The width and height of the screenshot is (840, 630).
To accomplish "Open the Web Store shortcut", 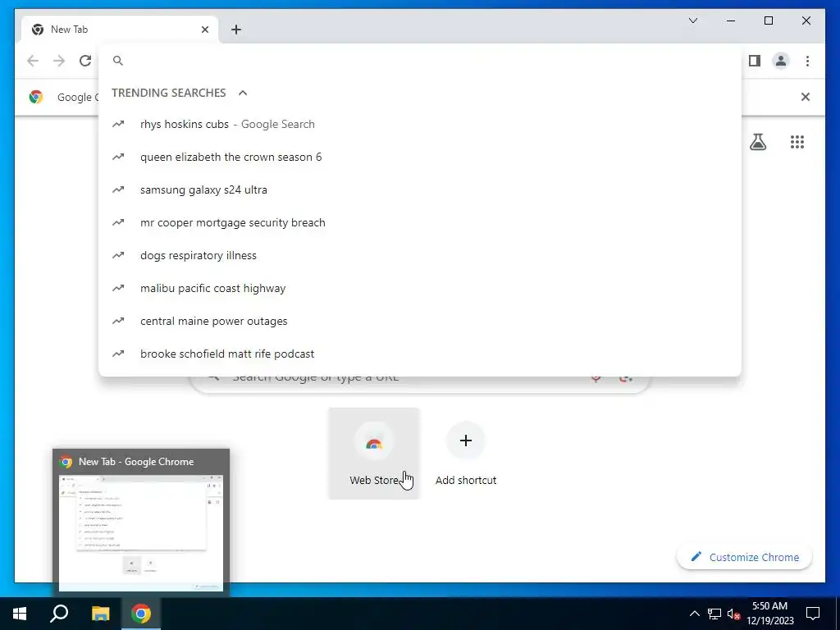I will click(x=374, y=453).
